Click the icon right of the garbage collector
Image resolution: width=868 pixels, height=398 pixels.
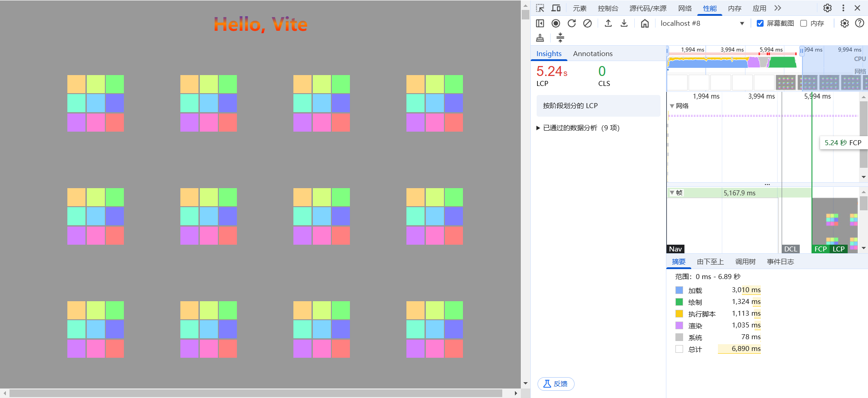tap(560, 38)
